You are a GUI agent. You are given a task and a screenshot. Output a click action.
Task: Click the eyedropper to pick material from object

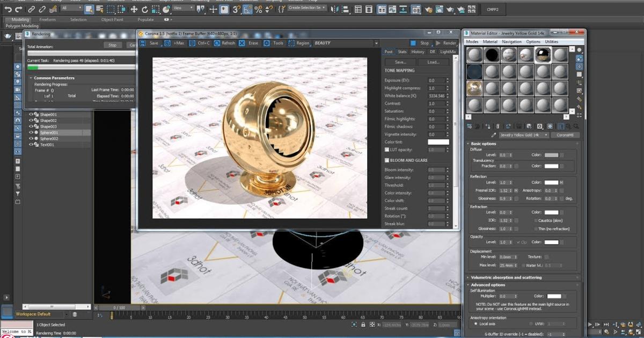(494, 135)
